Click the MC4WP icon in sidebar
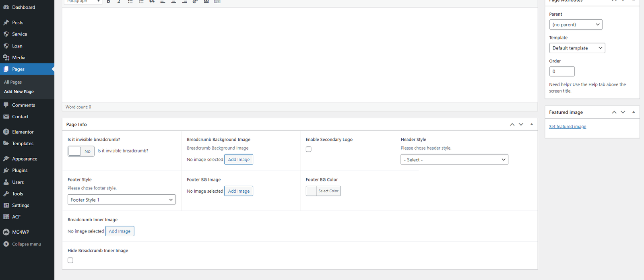Image resolution: width=644 pixels, height=280 pixels. tap(6, 232)
